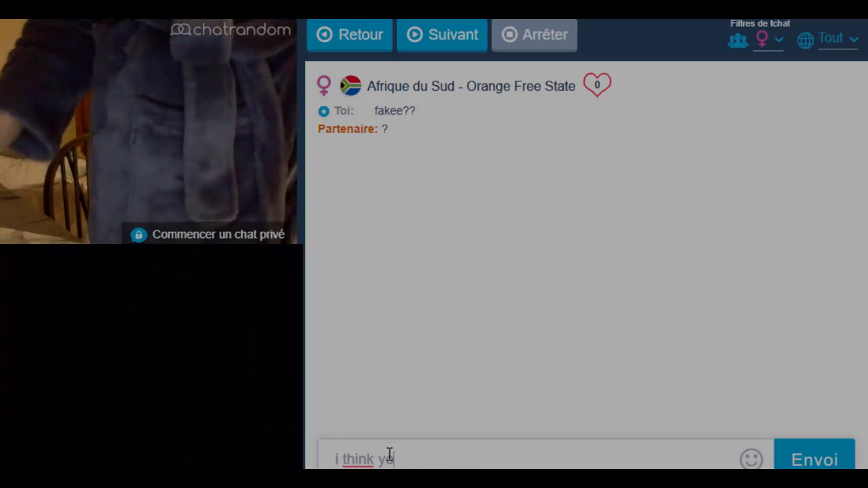Focus the chat message input field
This screenshot has width=868, height=488.
coord(536,459)
